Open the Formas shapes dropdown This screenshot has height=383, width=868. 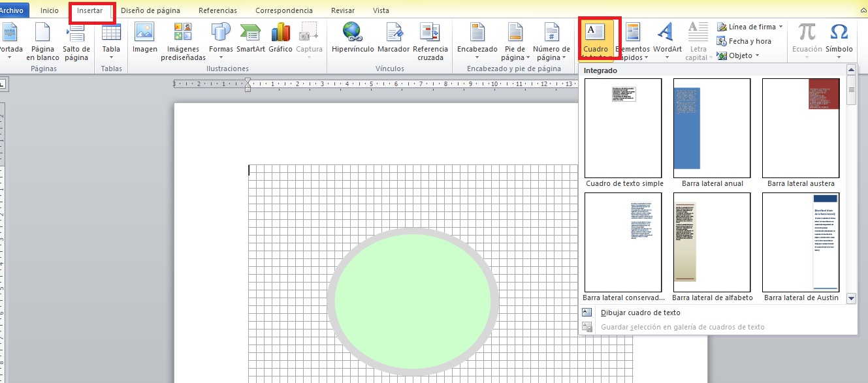tap(221, 40)
